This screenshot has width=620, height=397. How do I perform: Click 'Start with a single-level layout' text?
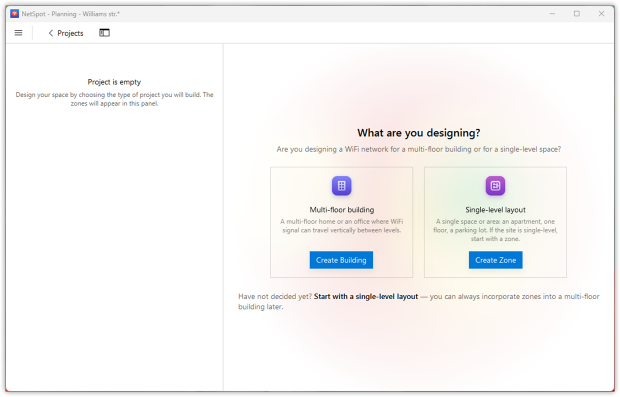point(366,297)
